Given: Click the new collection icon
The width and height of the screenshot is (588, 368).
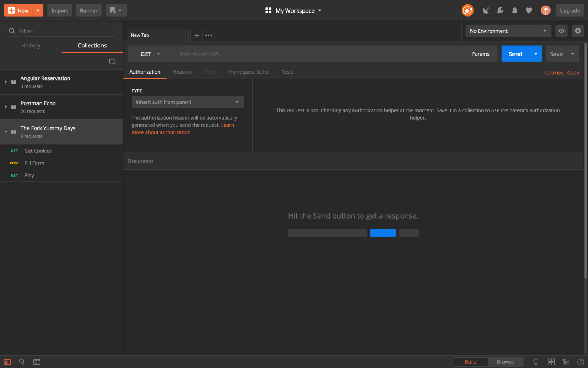Looking at the screenshot, I should point(112,61).
